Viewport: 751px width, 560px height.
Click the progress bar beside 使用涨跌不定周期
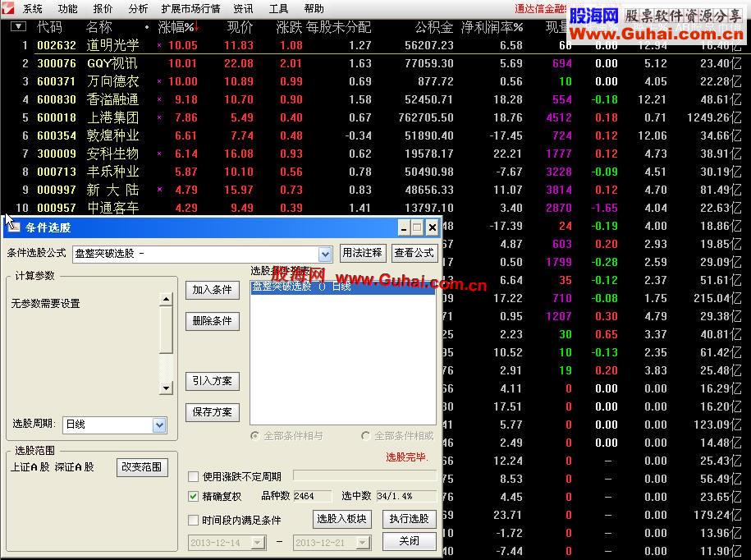tap(365, 475)
